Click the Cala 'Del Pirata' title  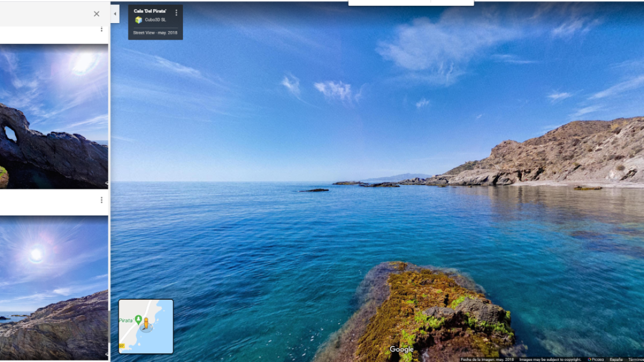coord(150,11)
